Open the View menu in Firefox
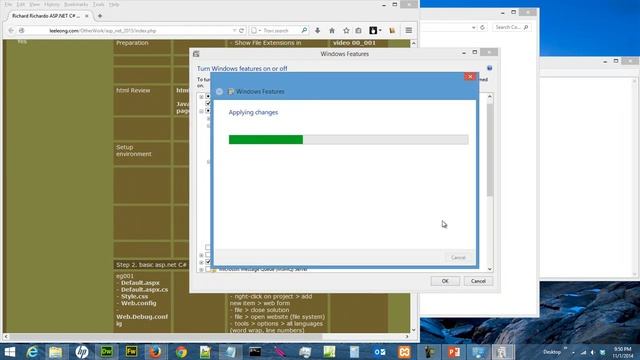Image resolution: width=640 pixels, height=360 pixels. pyautogui.click(x=35, y=4)
